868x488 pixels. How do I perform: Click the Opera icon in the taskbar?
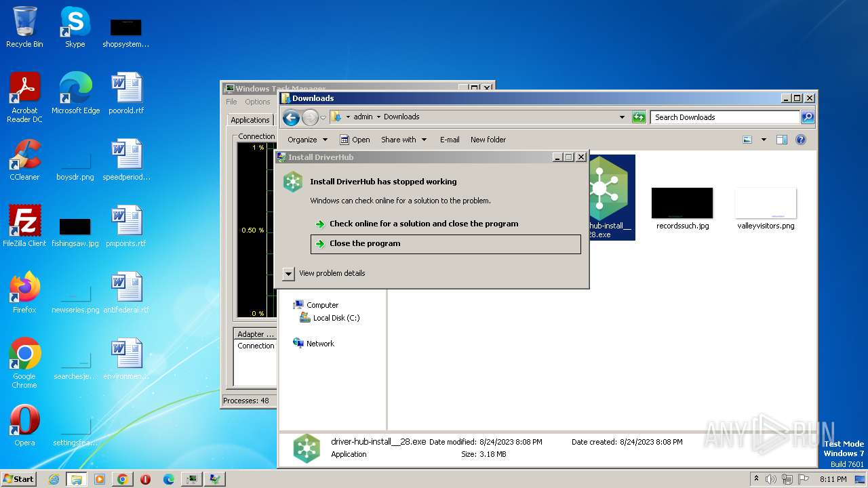click(x=145, y=479)
